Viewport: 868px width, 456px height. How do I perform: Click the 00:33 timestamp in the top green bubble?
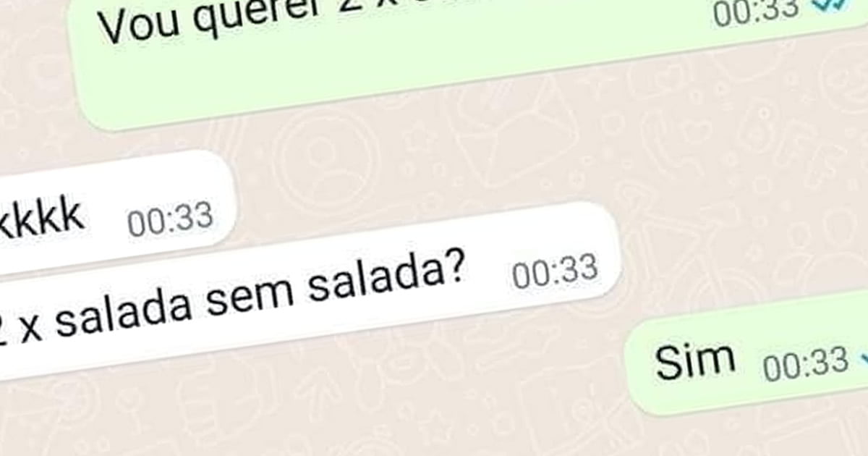tap(757, 11)
